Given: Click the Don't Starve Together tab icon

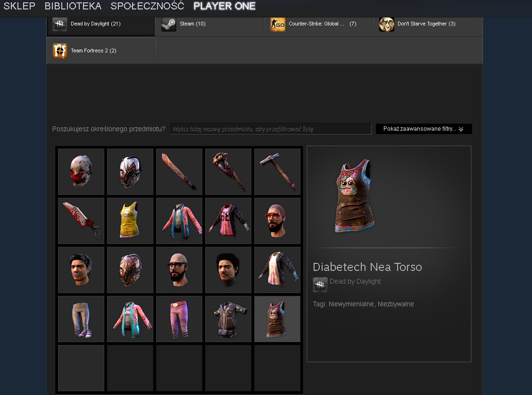Looking at the screenshot, I should tap(386, 24).
